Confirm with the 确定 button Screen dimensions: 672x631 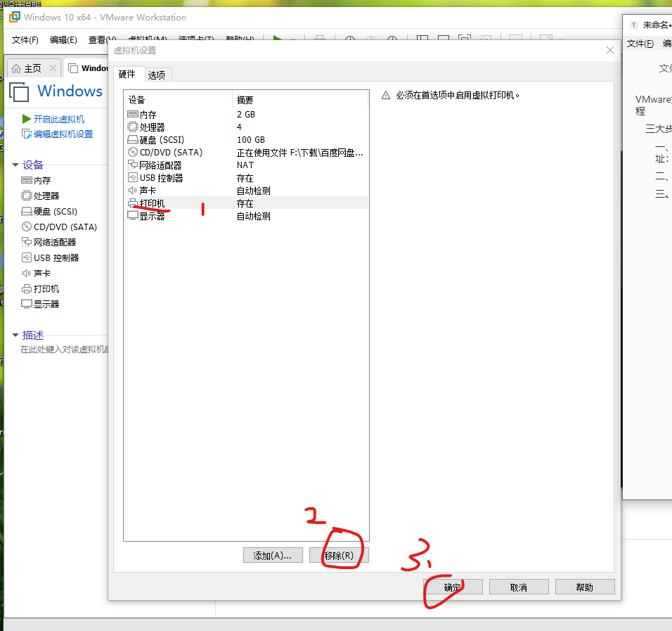point(453,587)
